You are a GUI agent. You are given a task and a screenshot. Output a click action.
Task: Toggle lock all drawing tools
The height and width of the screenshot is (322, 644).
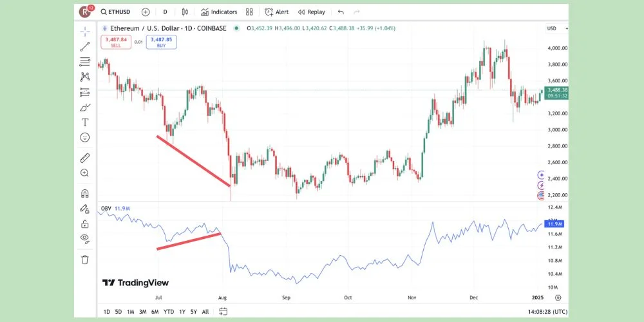(85, 223)
